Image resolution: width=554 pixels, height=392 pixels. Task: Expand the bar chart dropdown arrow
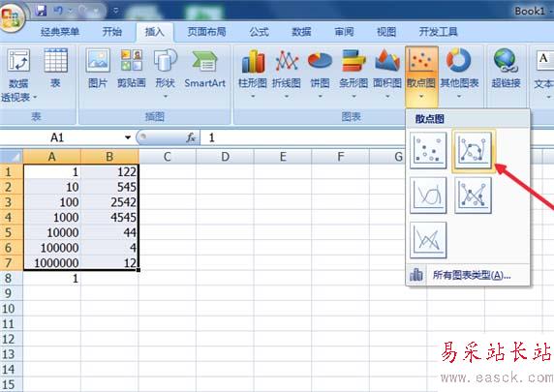point(354,96)
